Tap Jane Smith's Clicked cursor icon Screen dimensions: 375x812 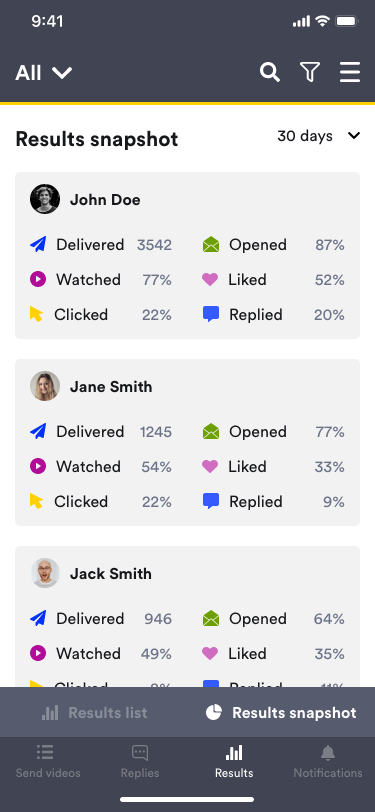pyautogui.click(x=36, y=501)
